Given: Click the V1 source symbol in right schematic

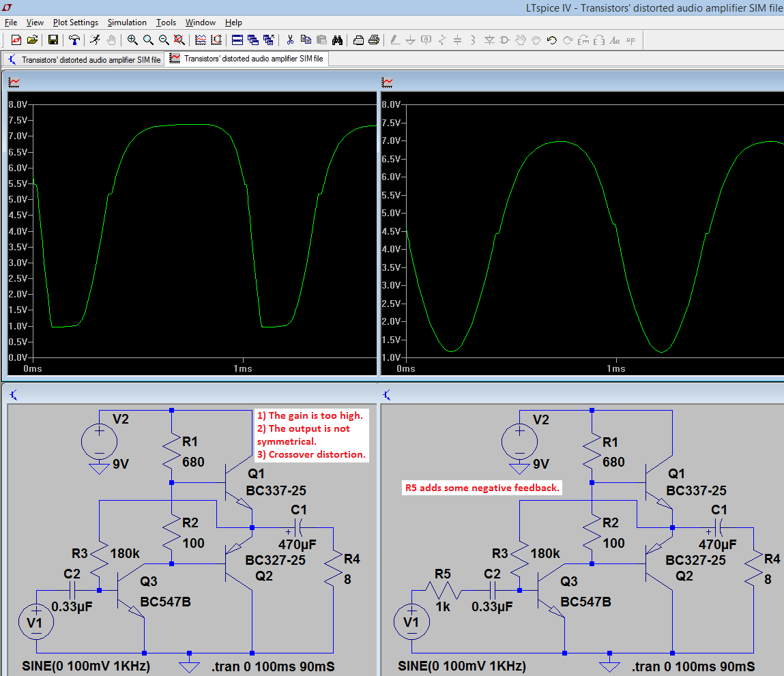Looking at the screenshot, I should pos(411,623).
